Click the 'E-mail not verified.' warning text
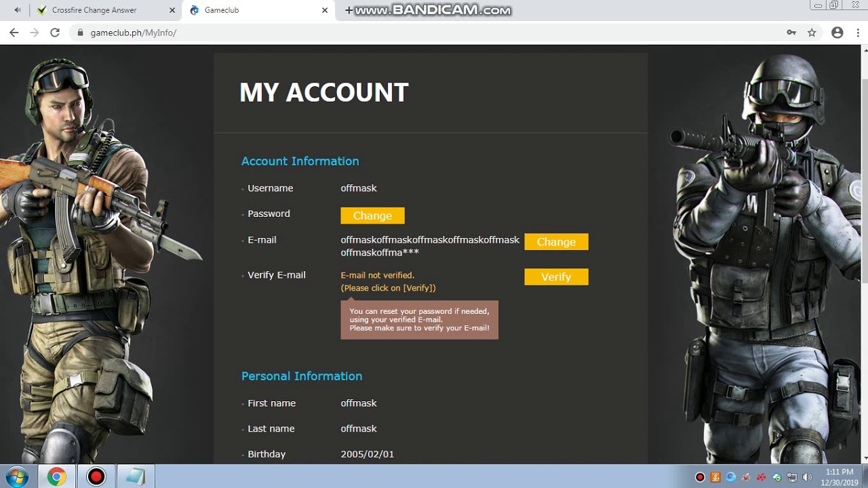This screenshot has width=868, height=488. coord(378,275)
